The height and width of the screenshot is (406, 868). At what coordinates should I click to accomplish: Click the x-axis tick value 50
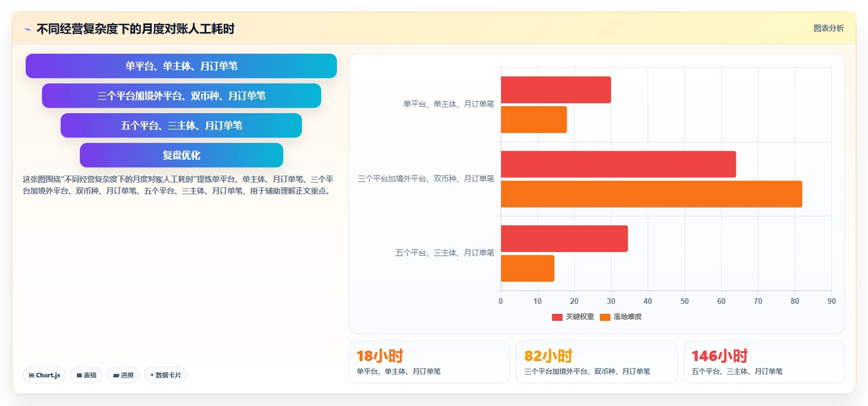coord(684,301)
